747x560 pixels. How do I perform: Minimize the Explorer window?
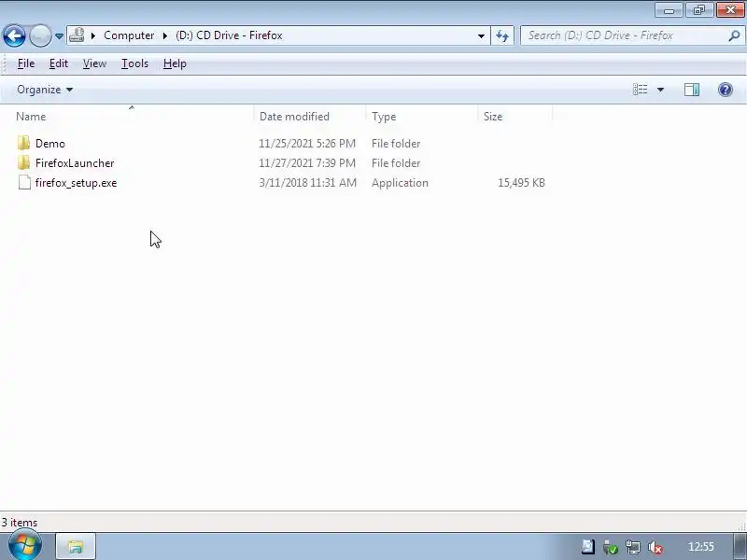[669, 10]
